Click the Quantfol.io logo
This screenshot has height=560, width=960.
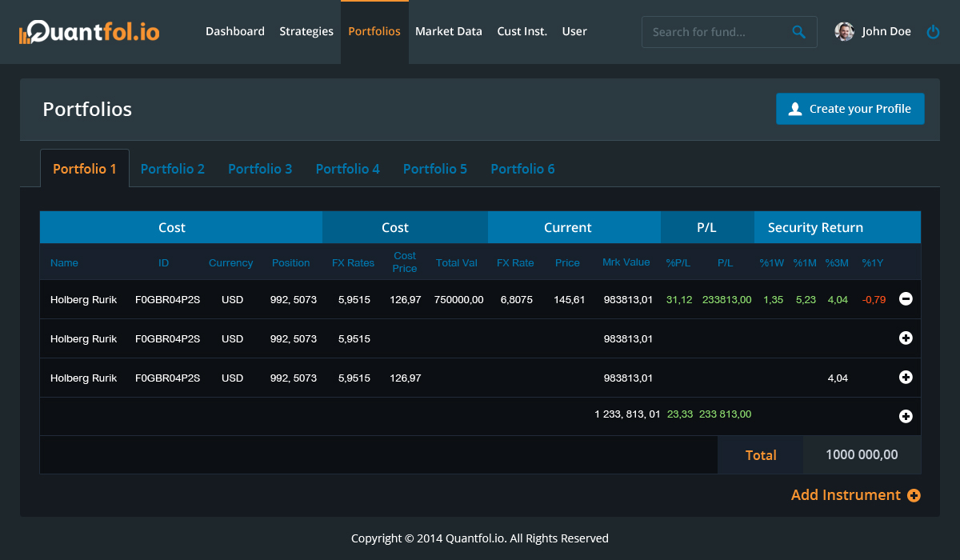pyautogui.click(x=90, y=32)
